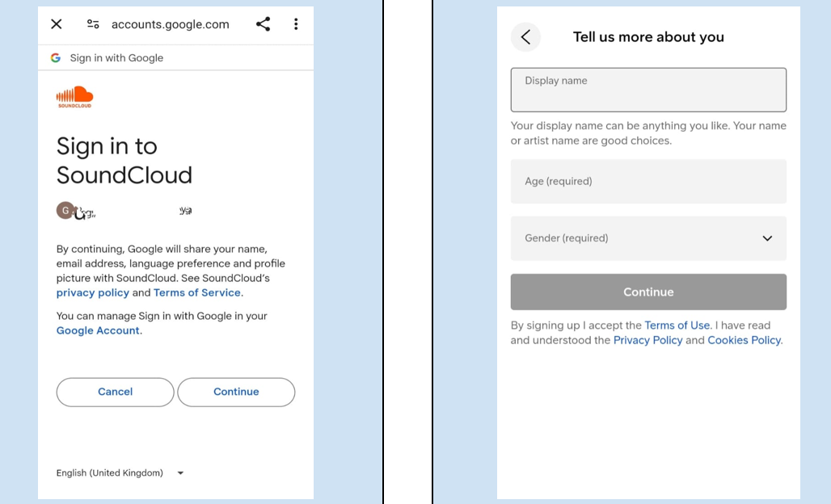Click into the Age (required) field

648,182
